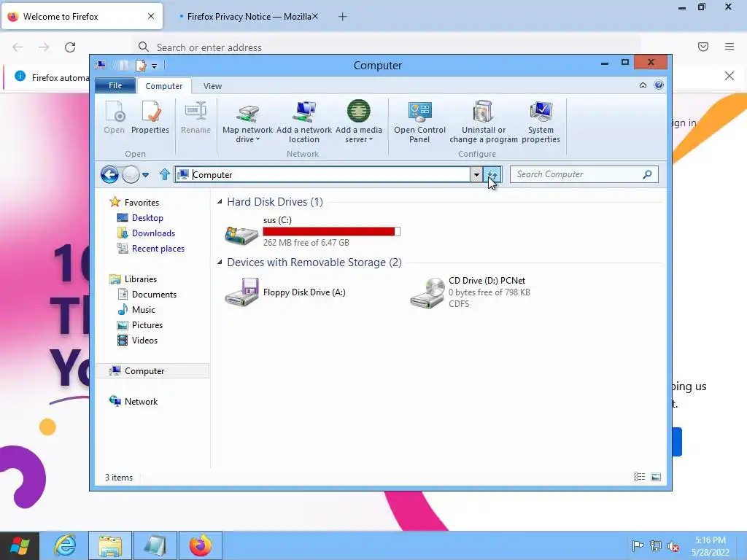Click Firefox Search or enter address field
747x560 pixels.
(387, 47)
